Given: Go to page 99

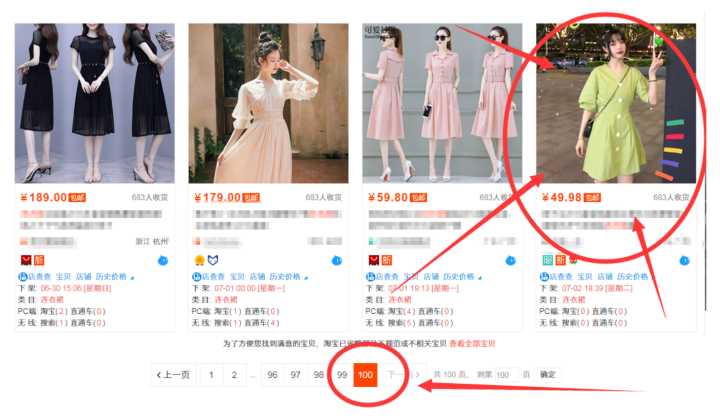Looking at the screenshot, I should pos(342,375).
